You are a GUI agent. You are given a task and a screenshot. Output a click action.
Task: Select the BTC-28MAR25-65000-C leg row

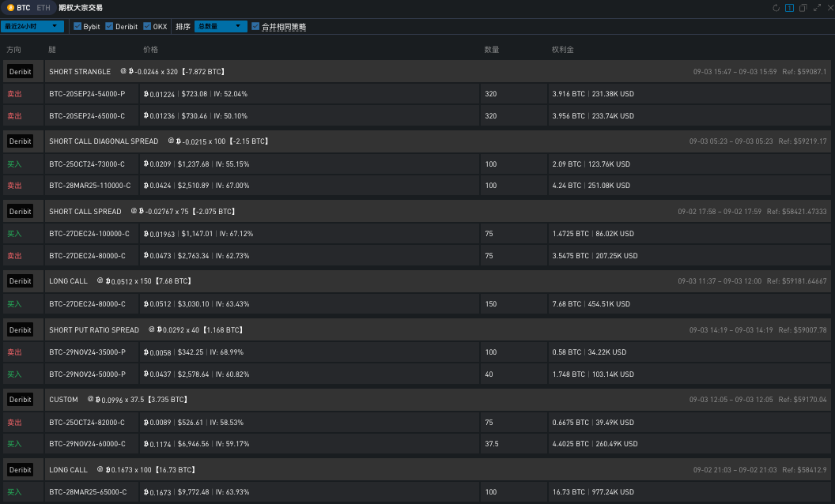(88, 492)
